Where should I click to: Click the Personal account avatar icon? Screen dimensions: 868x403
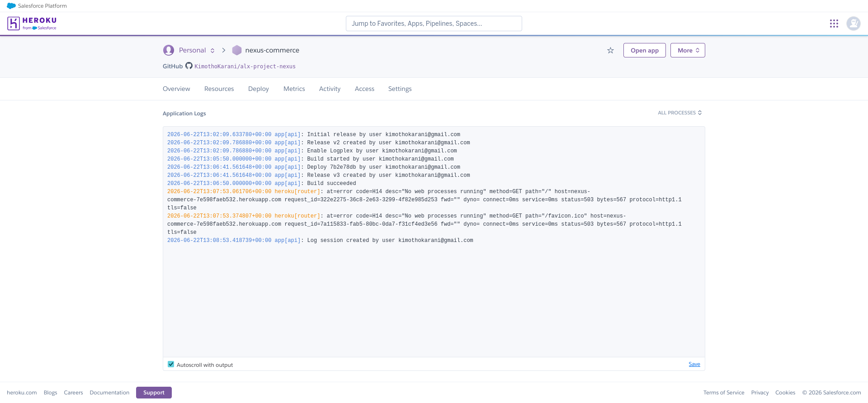click(x=169, y=50)
